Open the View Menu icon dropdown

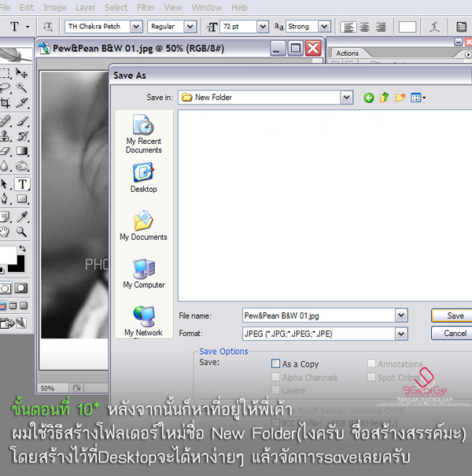[x=418, y=98]
